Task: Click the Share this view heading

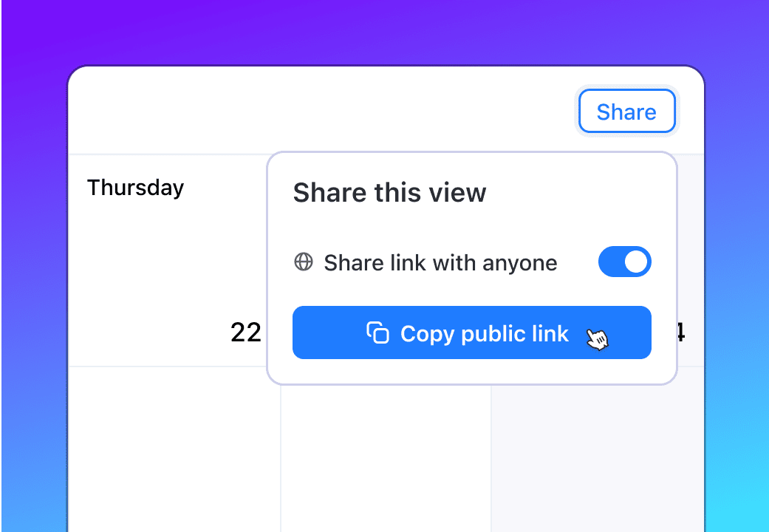Action: tap(389, 194)
